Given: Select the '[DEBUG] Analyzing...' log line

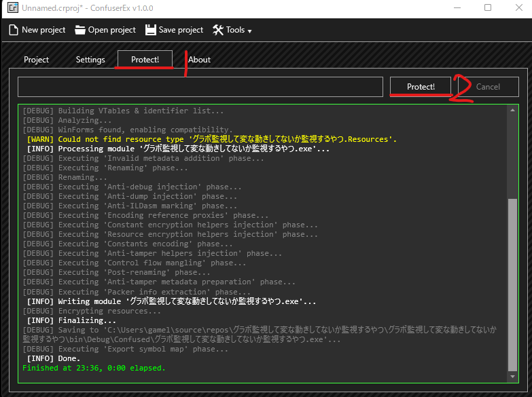Looking at the screenshot, I should pos(67,120).
